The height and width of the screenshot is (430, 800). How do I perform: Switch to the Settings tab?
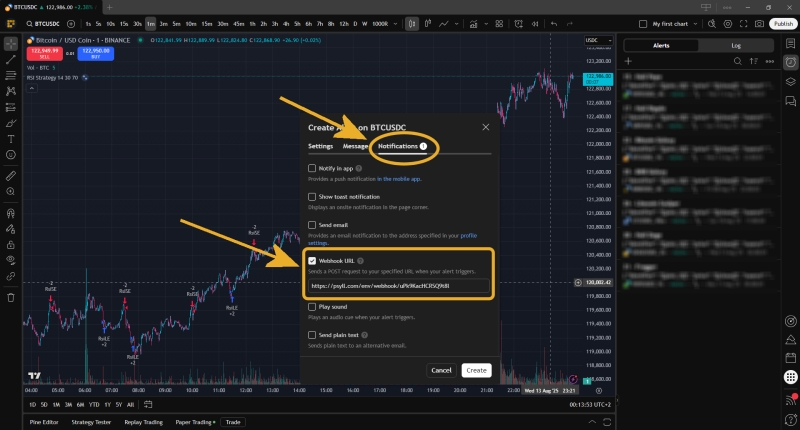[320, 146]
